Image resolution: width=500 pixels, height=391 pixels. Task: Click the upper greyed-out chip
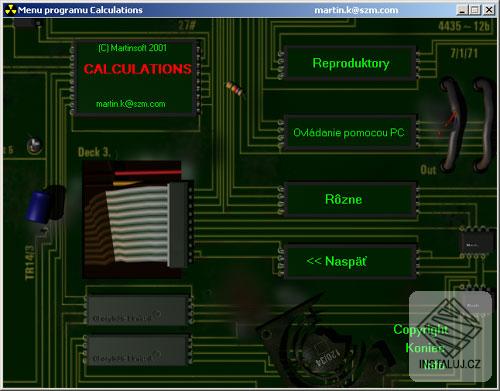click(137, 311)
